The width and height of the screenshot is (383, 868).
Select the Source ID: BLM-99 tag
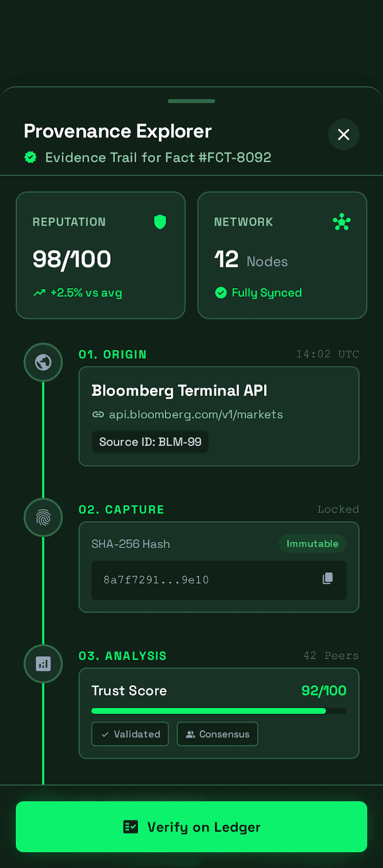(x=150, y=442)
